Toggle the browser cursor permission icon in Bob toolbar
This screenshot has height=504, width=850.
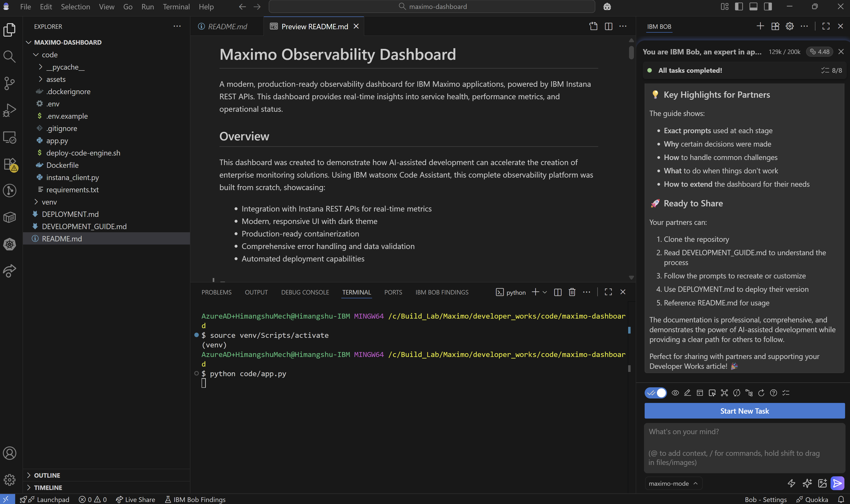(712, 393)
